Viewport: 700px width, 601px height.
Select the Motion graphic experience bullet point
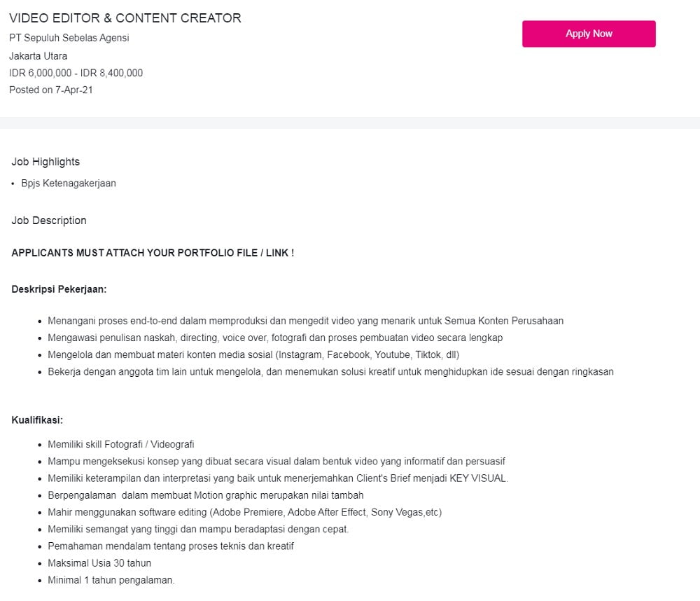click(206, 495)
